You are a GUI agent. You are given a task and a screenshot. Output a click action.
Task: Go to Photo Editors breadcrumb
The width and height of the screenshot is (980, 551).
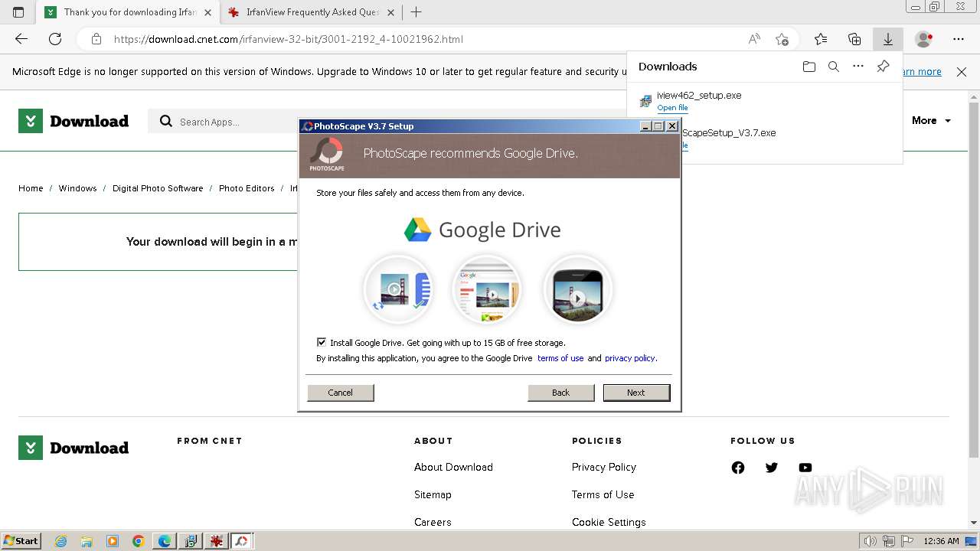[x=247, y=188]
